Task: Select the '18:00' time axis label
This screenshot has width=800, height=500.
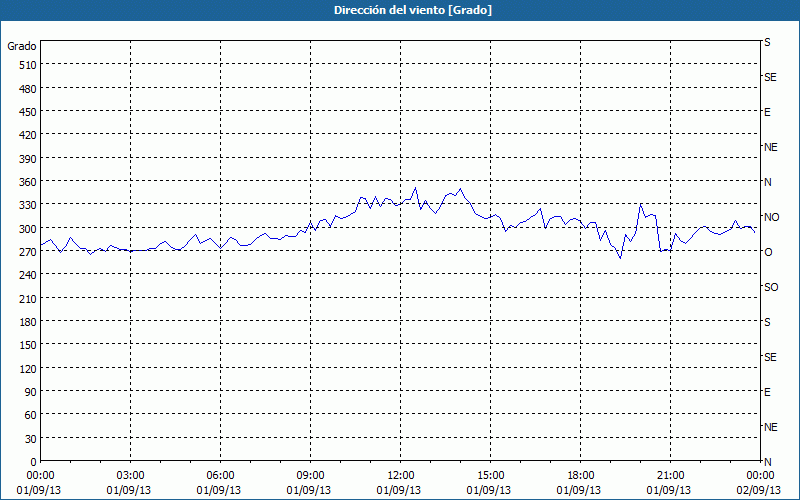Action: 581,476
